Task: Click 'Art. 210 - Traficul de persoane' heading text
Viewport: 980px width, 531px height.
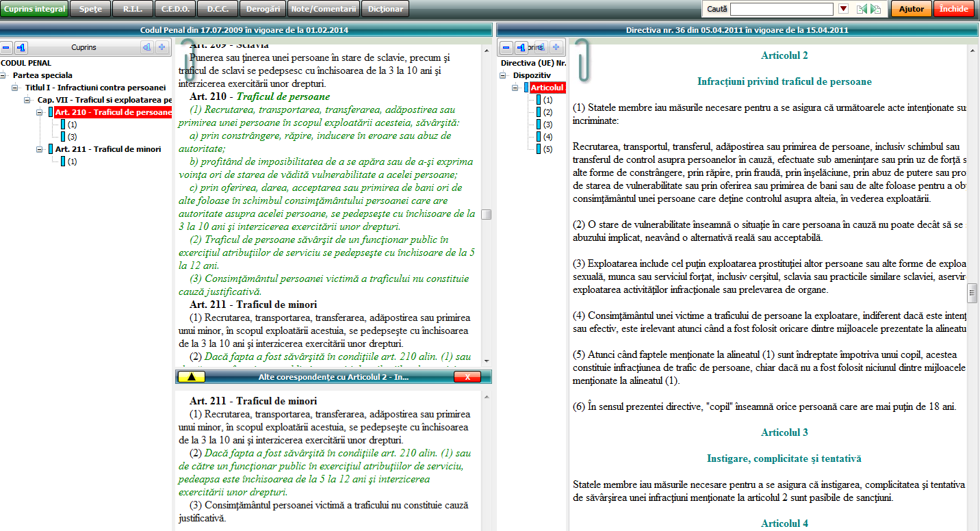Action: [x=260, y=96]
